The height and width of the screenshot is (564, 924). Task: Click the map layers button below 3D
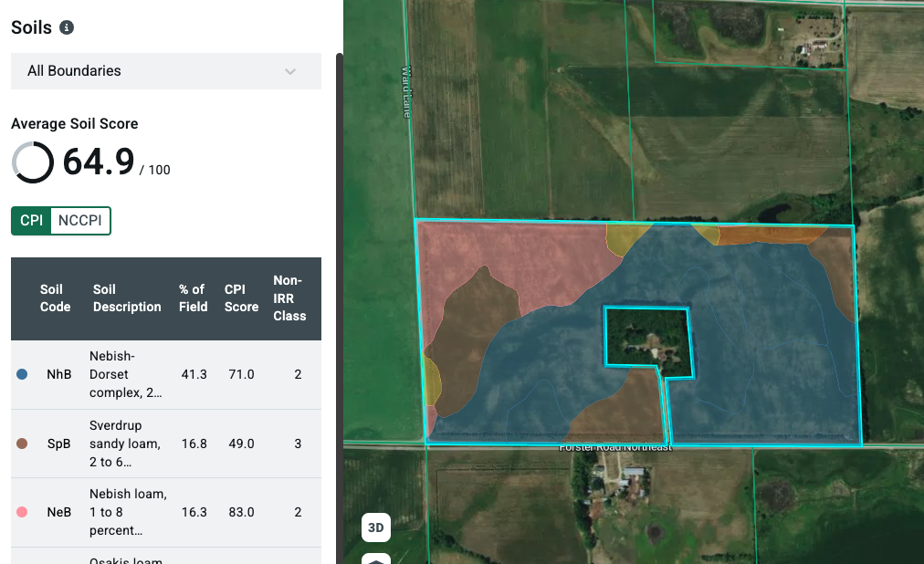tap(376, 559)
